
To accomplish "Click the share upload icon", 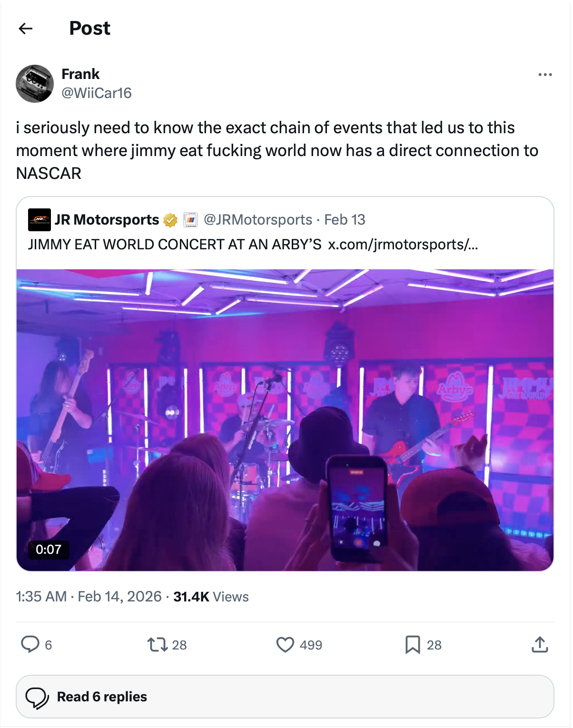I will pos(540,645).
